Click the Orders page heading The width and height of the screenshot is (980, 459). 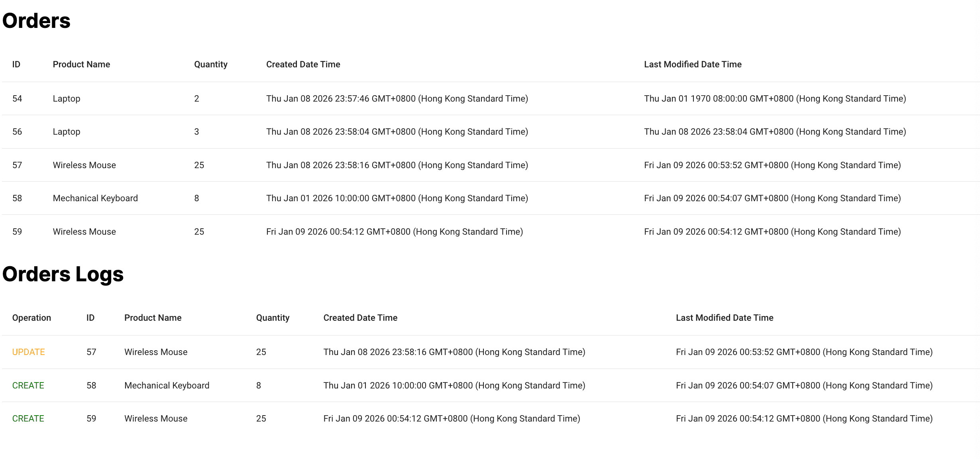(36, 21)
